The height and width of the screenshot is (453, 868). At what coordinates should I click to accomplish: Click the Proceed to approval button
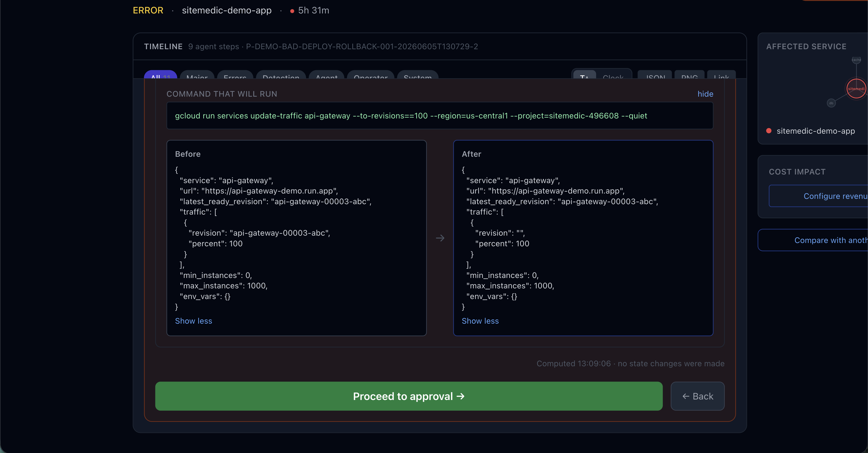(x=409, y=396)
